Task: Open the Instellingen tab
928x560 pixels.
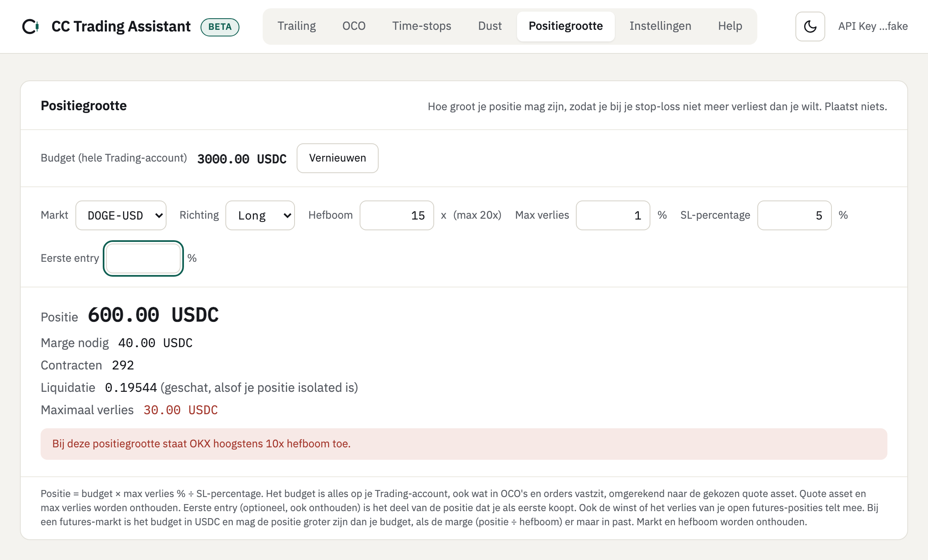Action: click(660, 26)
